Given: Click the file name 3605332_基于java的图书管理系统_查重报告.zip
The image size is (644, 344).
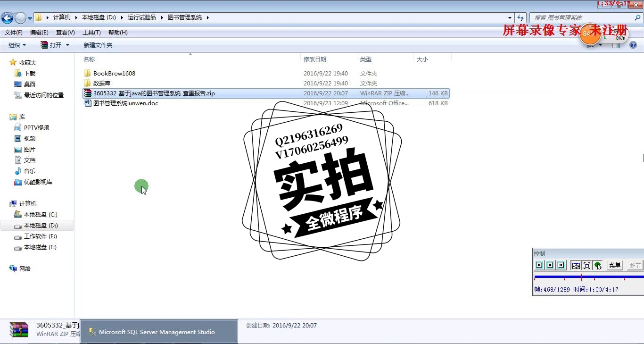Looking at the screenshot, I should 154,93.
